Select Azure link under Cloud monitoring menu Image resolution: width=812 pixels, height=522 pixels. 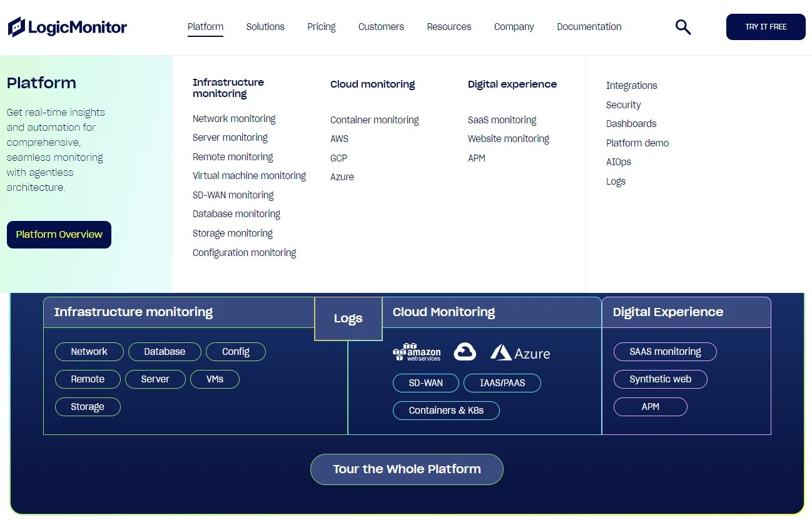pos(342,177)
